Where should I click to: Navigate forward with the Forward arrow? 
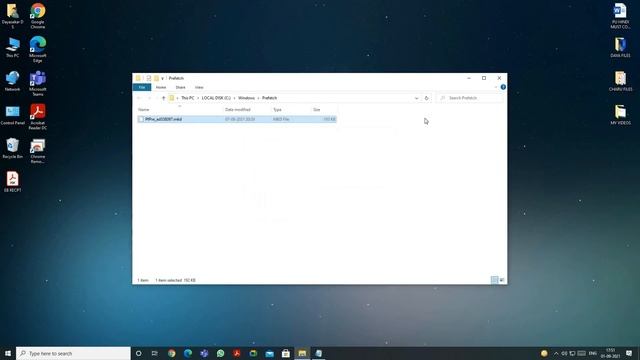coord(149,98)
